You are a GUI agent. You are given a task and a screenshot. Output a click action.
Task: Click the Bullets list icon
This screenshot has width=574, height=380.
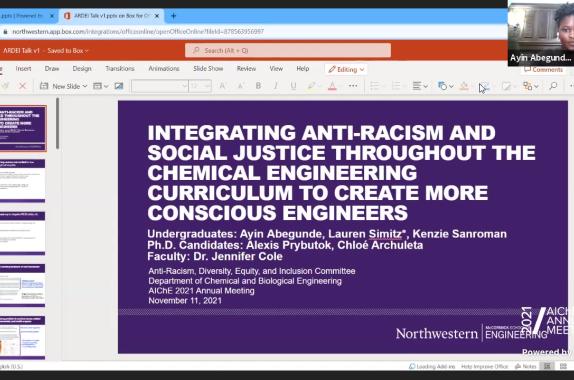[x=374, y=86]
